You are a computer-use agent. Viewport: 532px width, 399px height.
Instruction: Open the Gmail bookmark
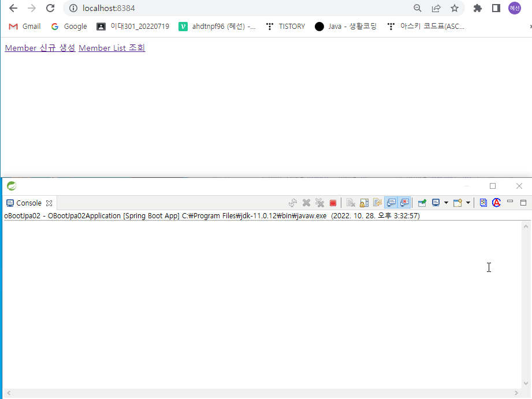tap(24, 27)
